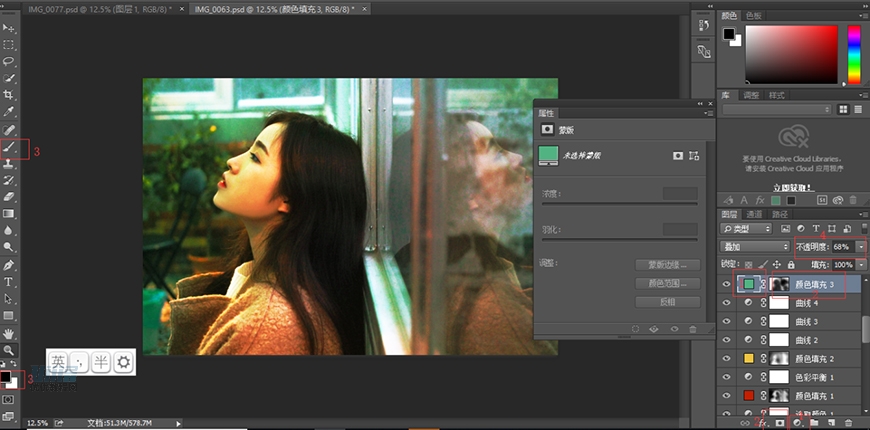Select the Eyedropper tool
The width and height of the screenshot is (870, 430).
coord(9,111)
